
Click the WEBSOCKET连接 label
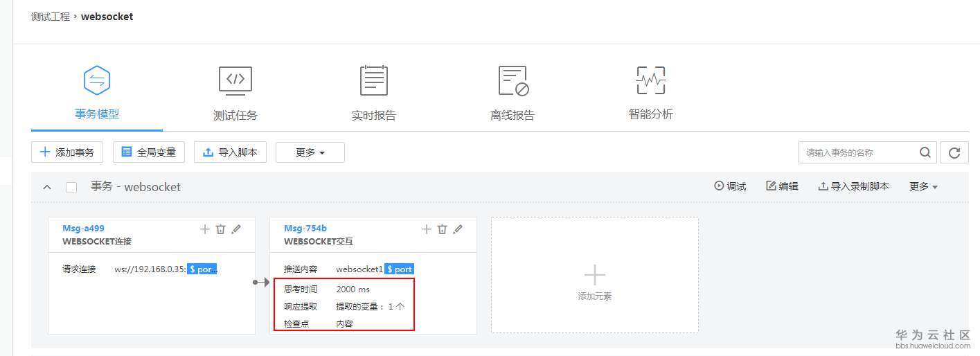coord(97,242)
